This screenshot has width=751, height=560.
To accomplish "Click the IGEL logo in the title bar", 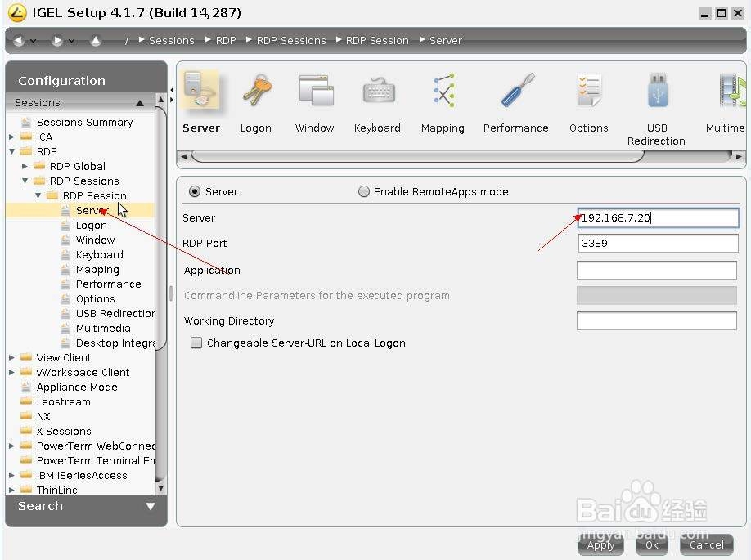I will pos(17,13).
